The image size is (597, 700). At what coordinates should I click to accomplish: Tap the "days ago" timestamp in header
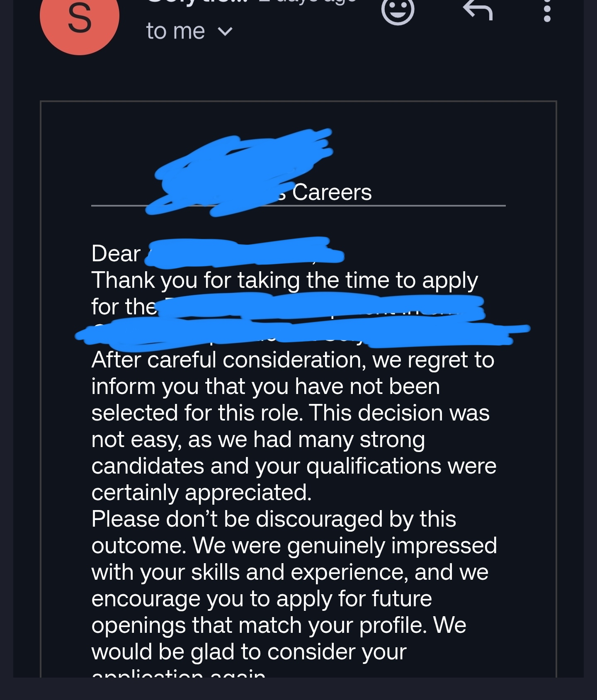click(307, 2)
